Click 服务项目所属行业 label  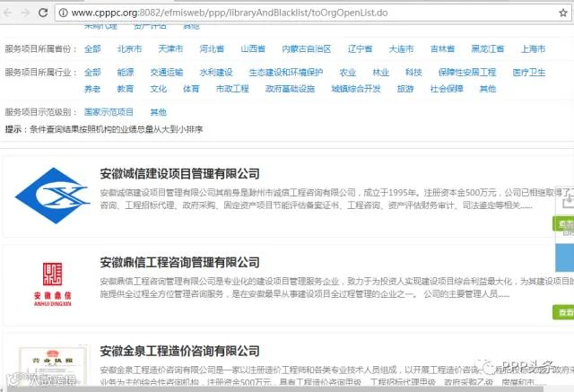click(40, 72)
